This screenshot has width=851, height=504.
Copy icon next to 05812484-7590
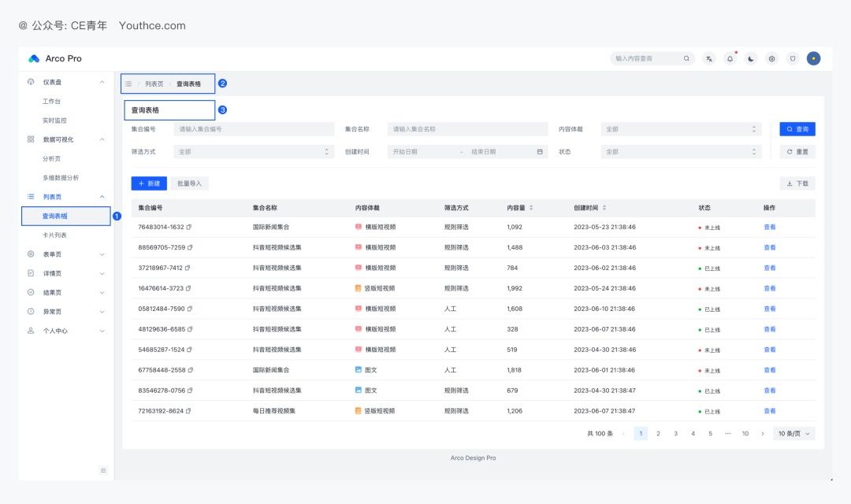189,309
